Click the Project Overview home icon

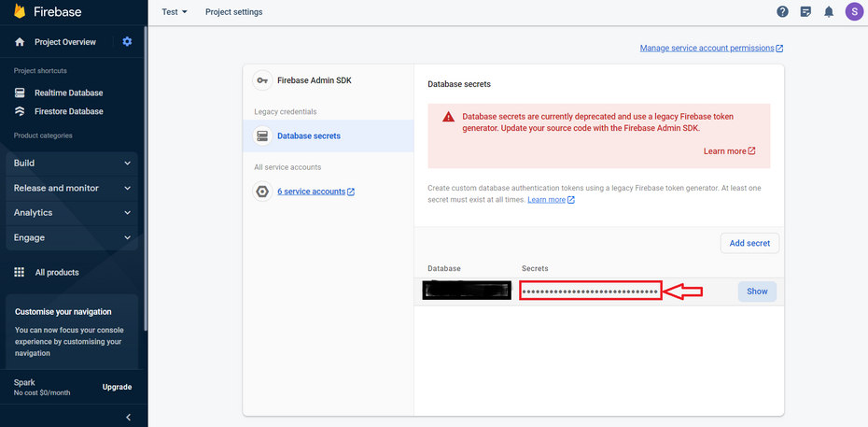click(x=20, y=42)
